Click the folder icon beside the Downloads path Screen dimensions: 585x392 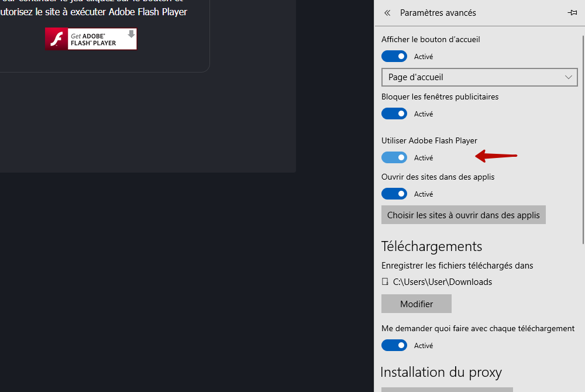point(385,282)
